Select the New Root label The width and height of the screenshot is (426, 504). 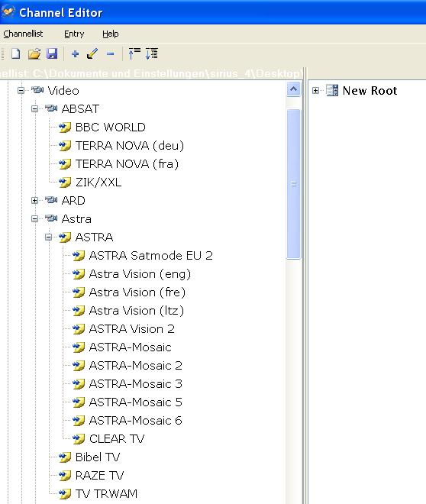coord(370,90)
